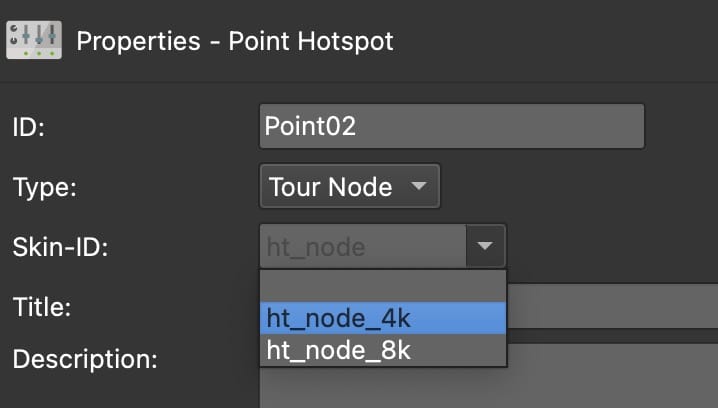Image resolution: width=718 pixels, height=408 pixels.
Task: Click the 'ID:' label
Action: click(29, 127)
